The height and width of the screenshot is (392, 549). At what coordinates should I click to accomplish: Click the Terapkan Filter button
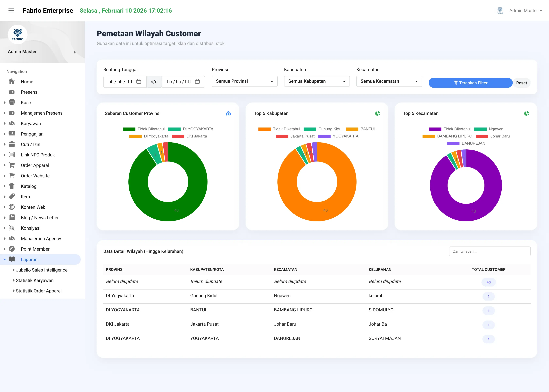coord(470,83)
